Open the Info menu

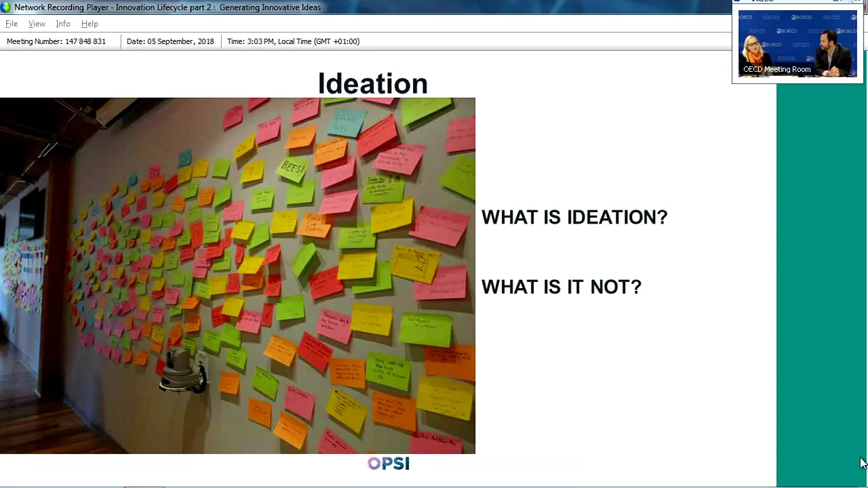coord(63,24)
